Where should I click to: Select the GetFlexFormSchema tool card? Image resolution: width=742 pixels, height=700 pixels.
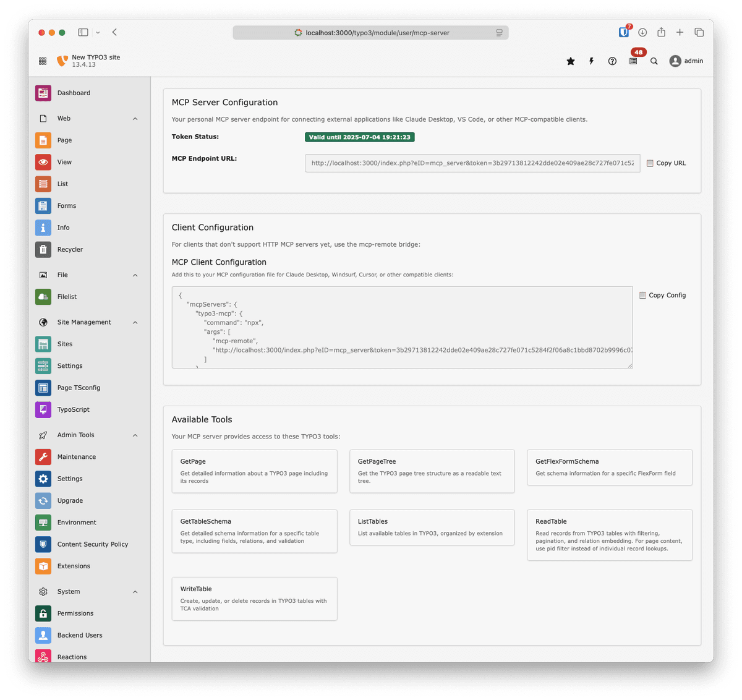point(610,467)
